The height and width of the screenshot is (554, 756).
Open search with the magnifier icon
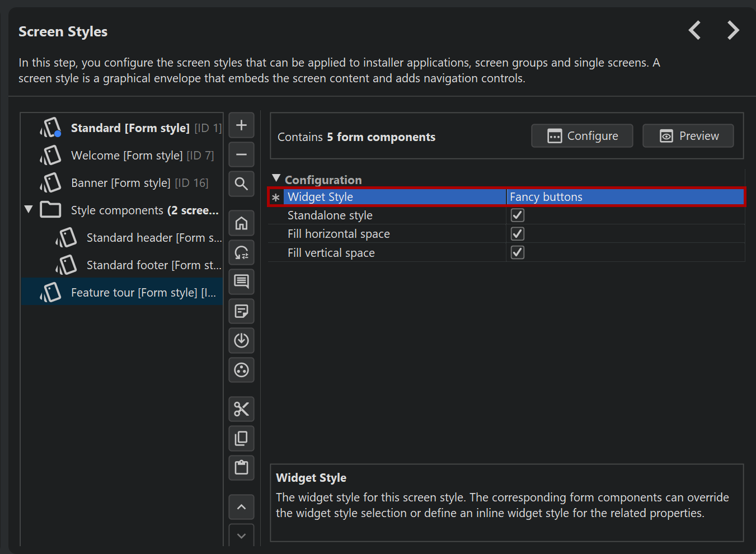coord(241,184)
